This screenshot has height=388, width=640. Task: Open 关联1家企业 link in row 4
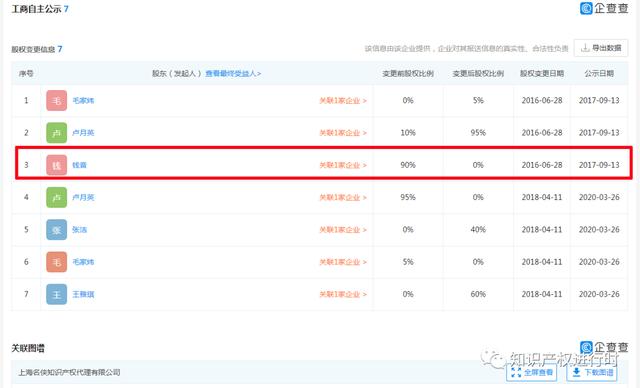[x=343, y=197]
